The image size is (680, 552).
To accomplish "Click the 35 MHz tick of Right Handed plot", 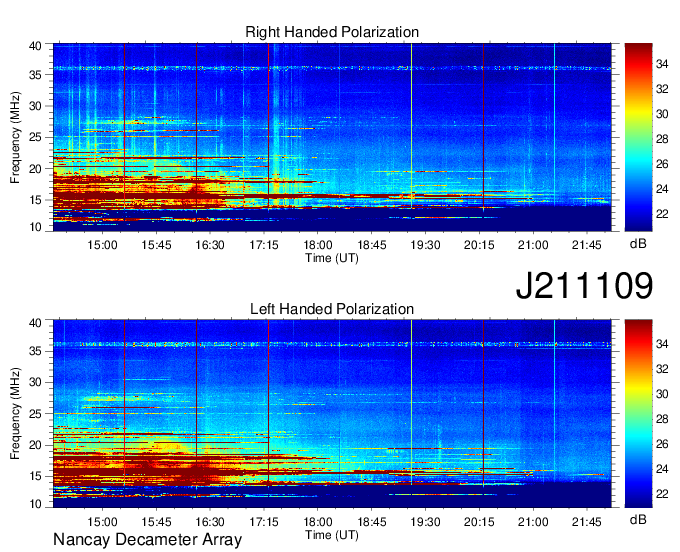I will (x=35, y=75).
